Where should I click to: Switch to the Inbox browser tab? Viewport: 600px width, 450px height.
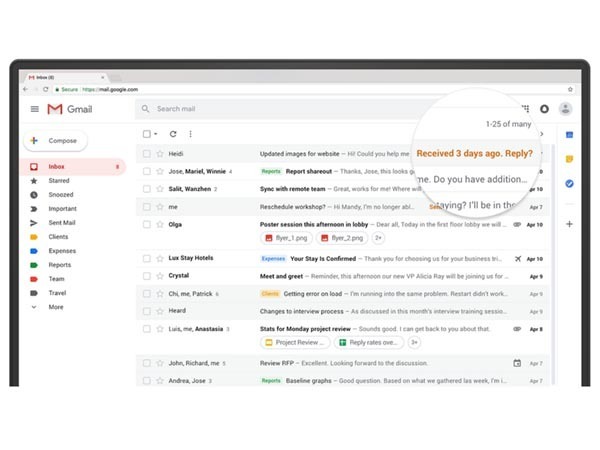(66, 77)
